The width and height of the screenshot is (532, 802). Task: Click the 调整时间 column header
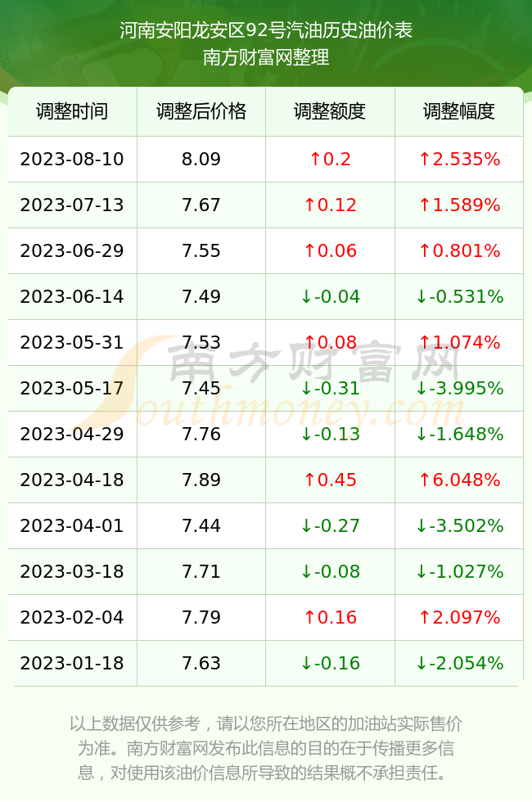pyautogui.click(x=72, y=111)
